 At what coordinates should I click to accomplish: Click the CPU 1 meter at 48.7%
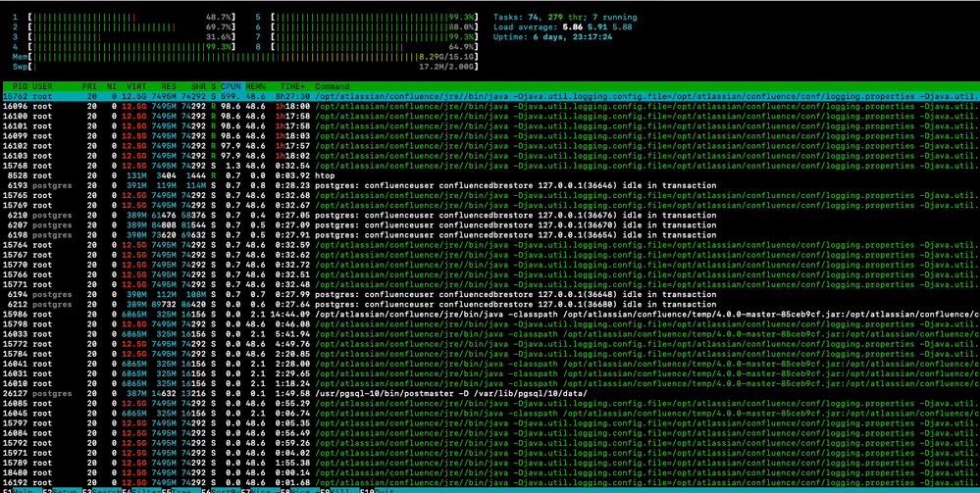click(124, 17)
